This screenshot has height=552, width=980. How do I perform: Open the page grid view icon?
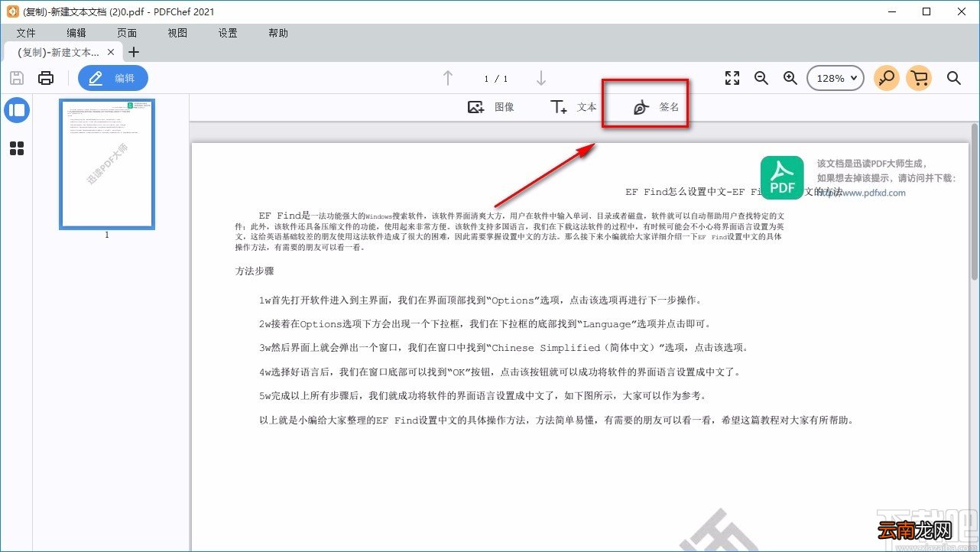17,148
